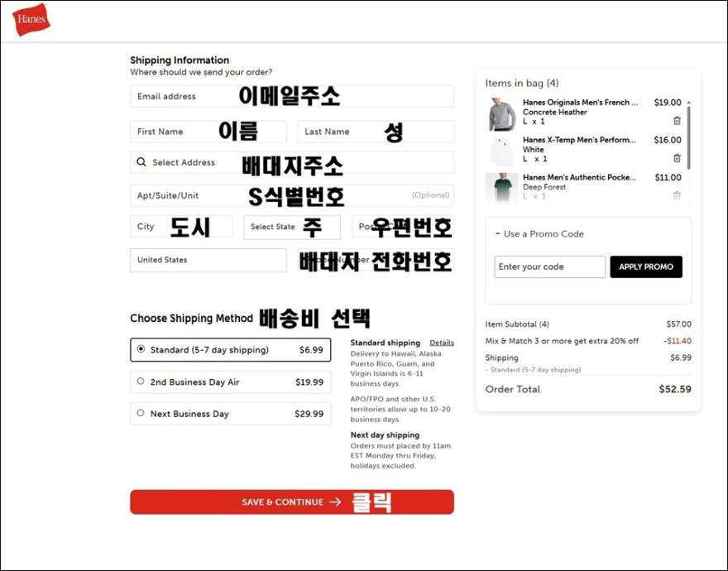This screenshot has width=728, height=571.
Task: Choose 2nd Business Day Air shipping
Action: pyautogui.click(x=230, y=381)
